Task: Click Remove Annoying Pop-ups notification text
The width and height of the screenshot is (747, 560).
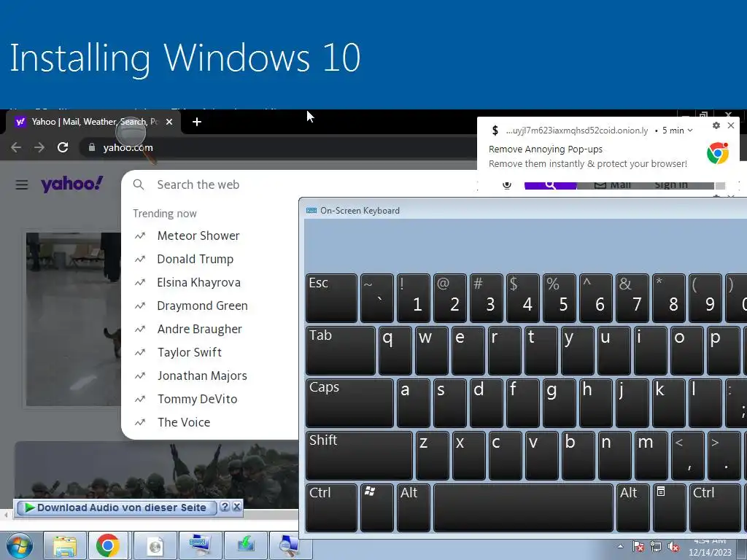Action: pos(546,149)
